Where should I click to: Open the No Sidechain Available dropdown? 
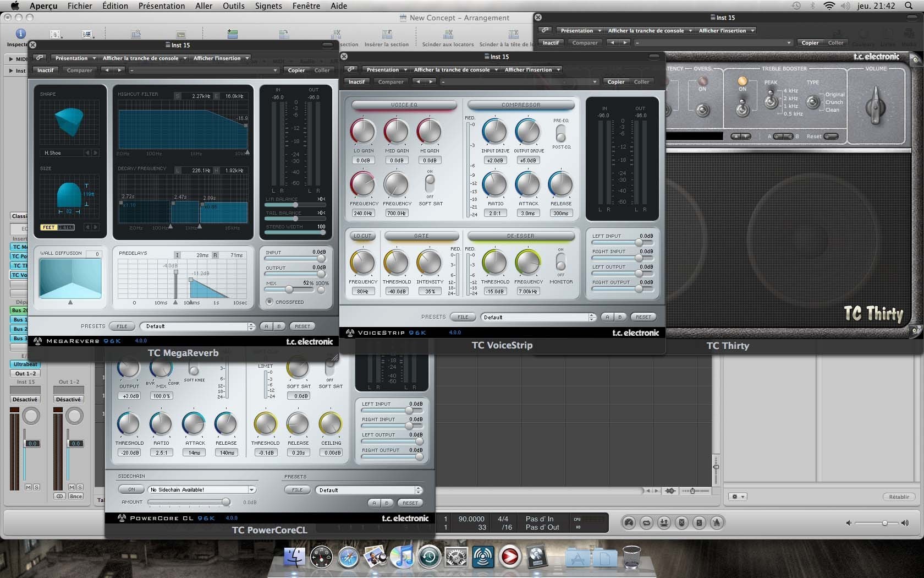tap(202, 489)
